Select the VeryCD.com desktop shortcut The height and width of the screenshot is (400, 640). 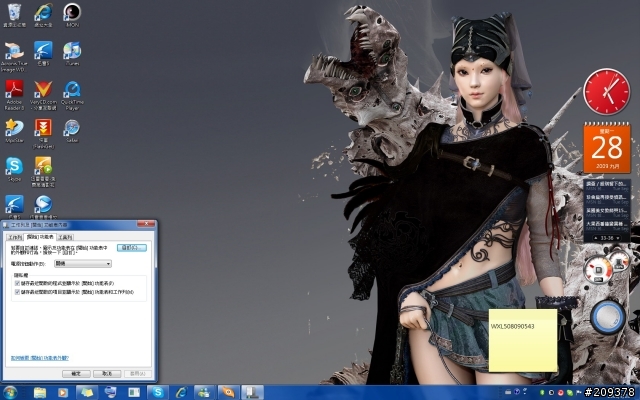43,95
